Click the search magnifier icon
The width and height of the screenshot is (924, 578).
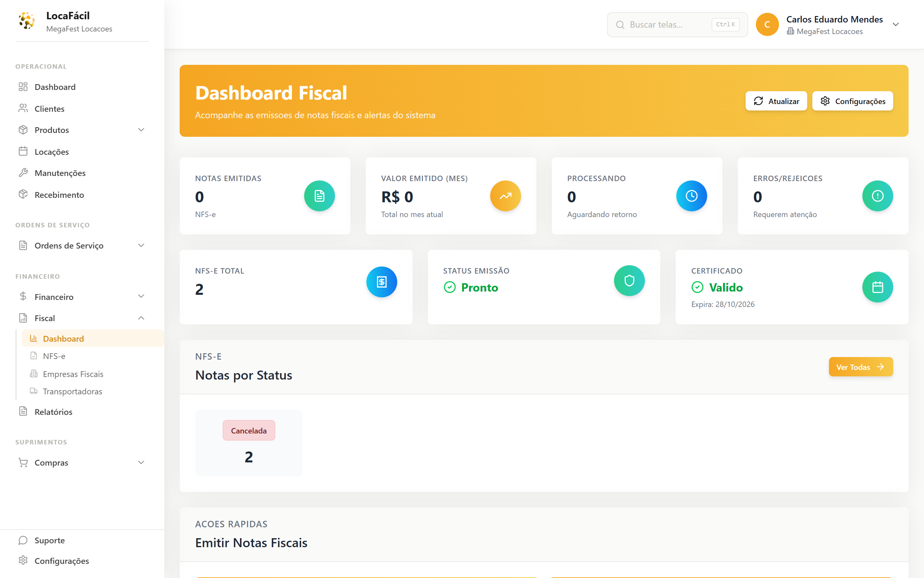[x=620, y=25]
